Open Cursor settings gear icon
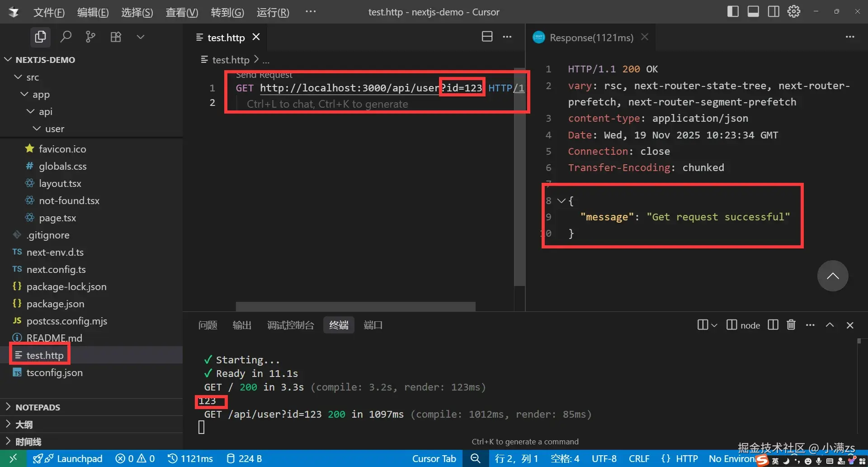Viewport: 868px width, 467px height. pos(794,12)
